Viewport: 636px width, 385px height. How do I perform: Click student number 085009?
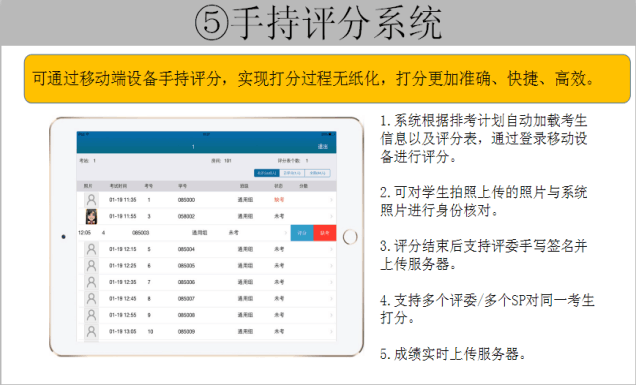coord(186,331)
